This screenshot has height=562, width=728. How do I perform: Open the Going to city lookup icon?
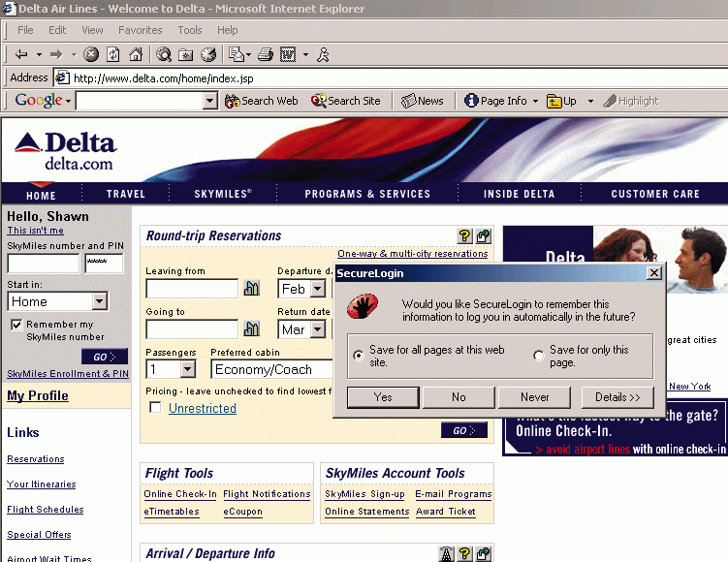pyautogui.click(x=251, y=329)
